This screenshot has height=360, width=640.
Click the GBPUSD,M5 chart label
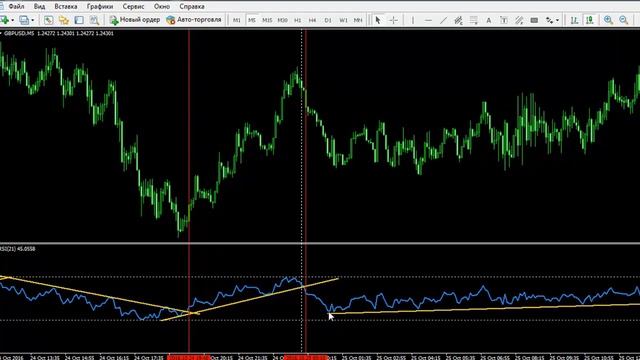click(19, 33)
